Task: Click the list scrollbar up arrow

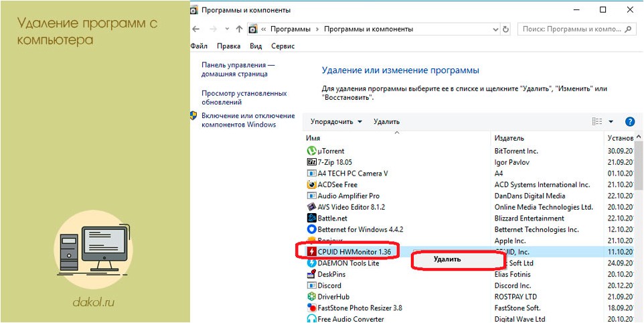Action: tap(639, 137)
